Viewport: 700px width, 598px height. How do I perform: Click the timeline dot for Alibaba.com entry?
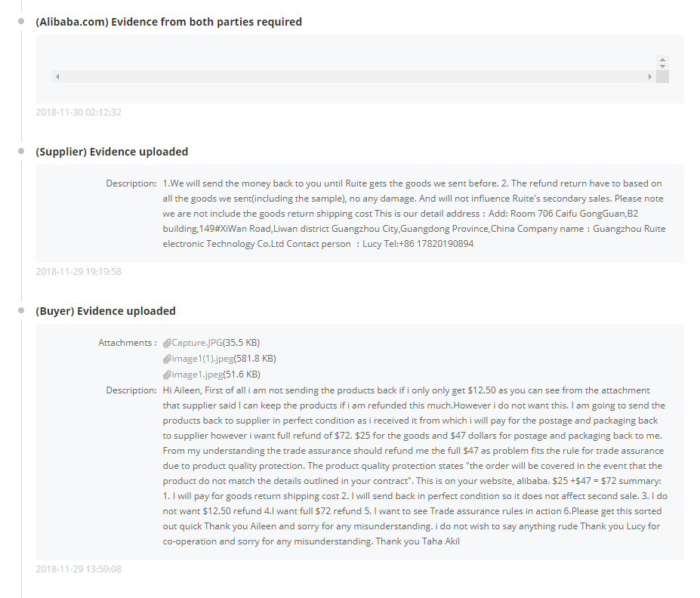point(22,22)
